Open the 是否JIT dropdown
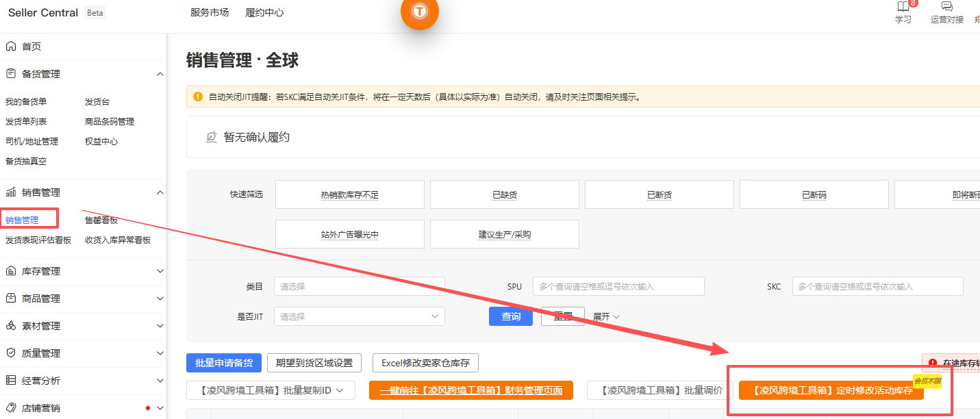This screenshot has width=980, height=419. pos(360,316)
